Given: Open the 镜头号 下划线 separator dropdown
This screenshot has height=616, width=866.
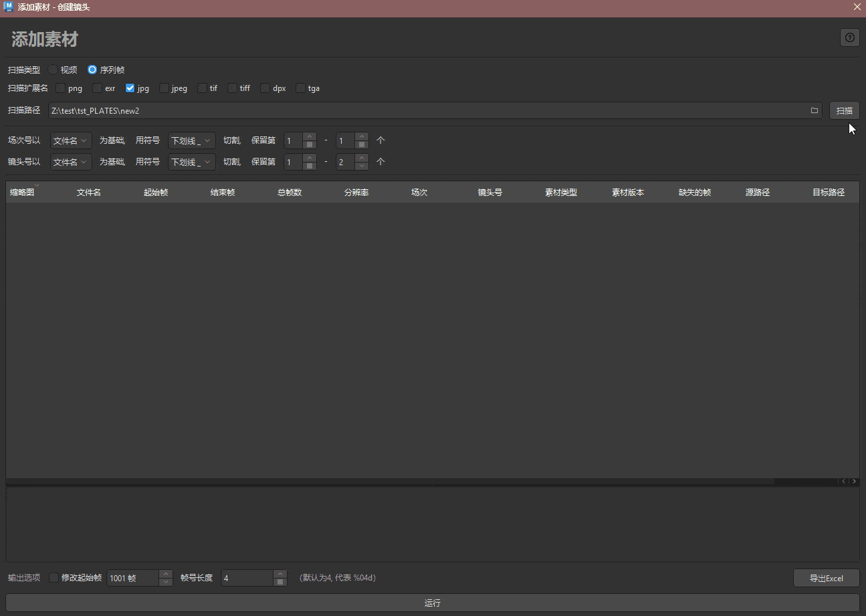Looking at the screenshot, I should (x=191, y=162).
